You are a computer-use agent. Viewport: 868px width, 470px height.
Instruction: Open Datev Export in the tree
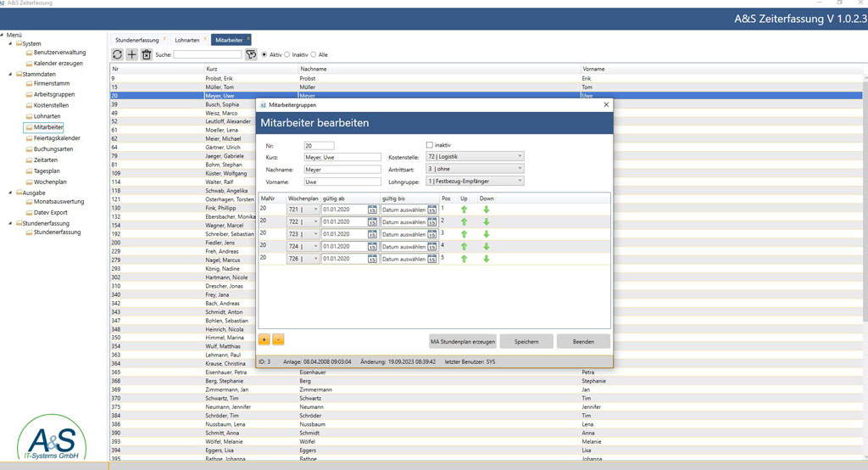click(50, 212)
